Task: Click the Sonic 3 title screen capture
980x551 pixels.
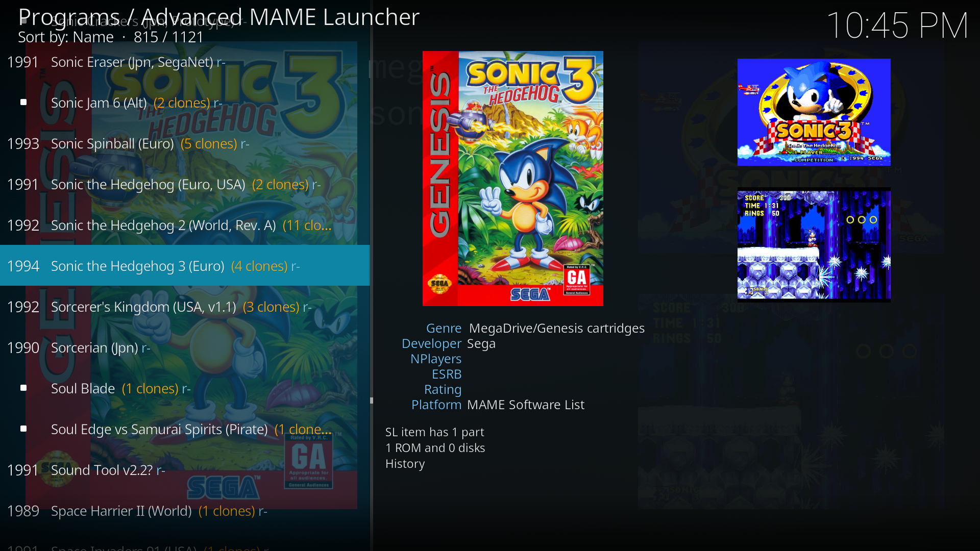Action: pyautogui.click(x=814, y=112)
